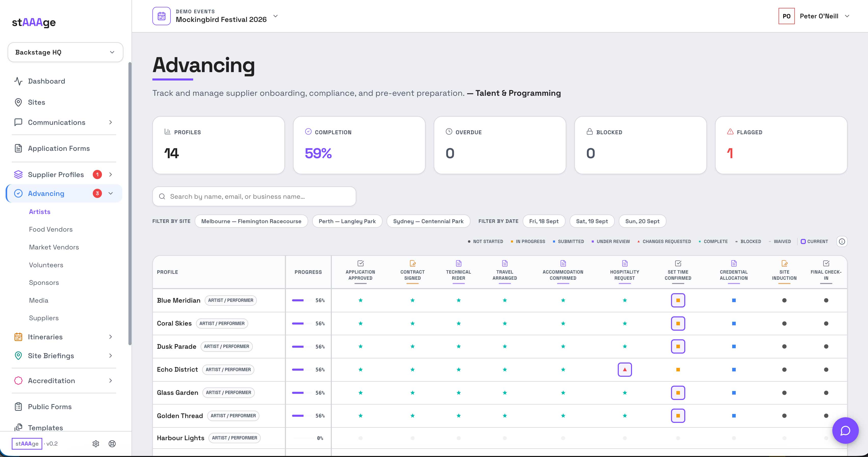Click Blue Meridian's Set Time Confirmed status square
The height and width of the screenshot is (457, 868).
click(x=678, y=300)
